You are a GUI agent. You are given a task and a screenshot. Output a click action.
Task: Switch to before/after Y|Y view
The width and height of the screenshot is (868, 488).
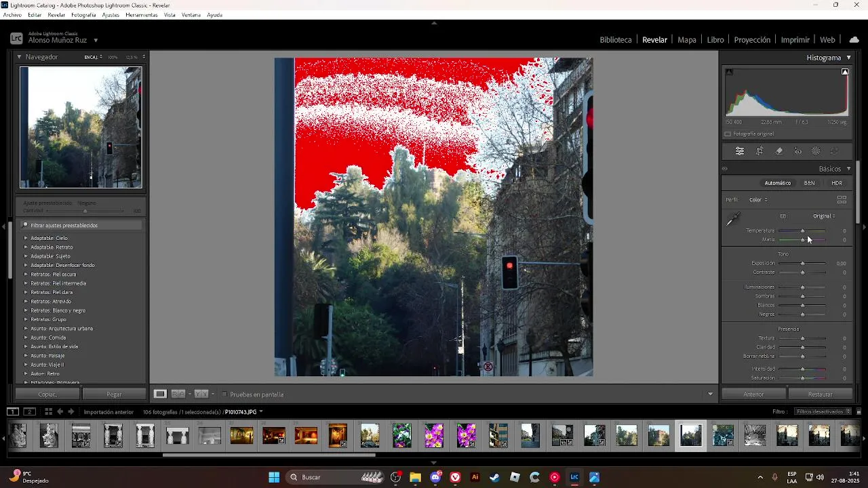click(x=201, y=394)
